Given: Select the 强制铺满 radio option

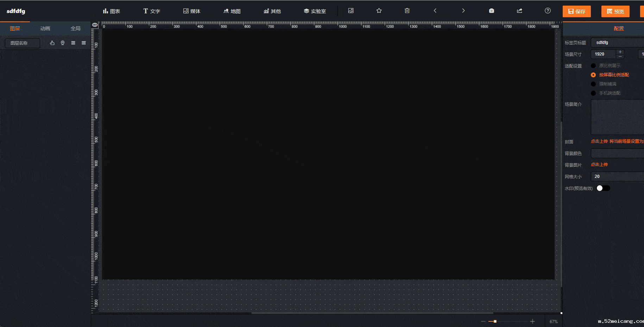Looking at the screenshot, I should [593, 84].
